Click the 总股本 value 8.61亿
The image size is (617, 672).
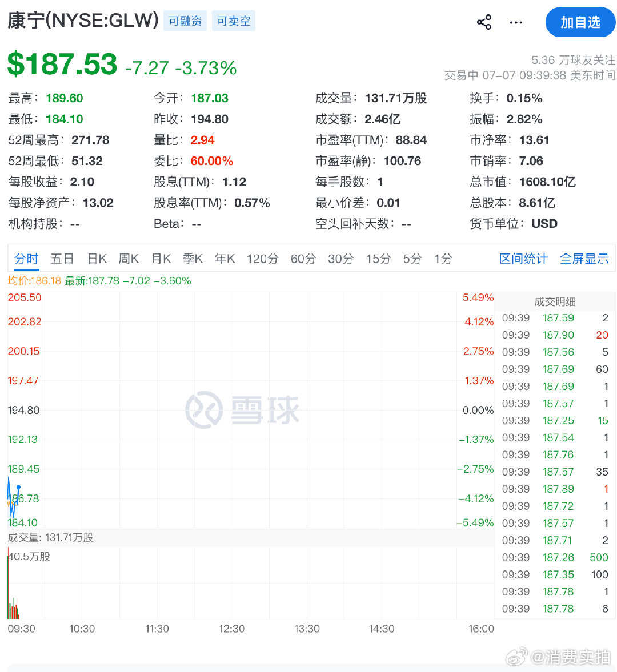click(x=537, y=203)
